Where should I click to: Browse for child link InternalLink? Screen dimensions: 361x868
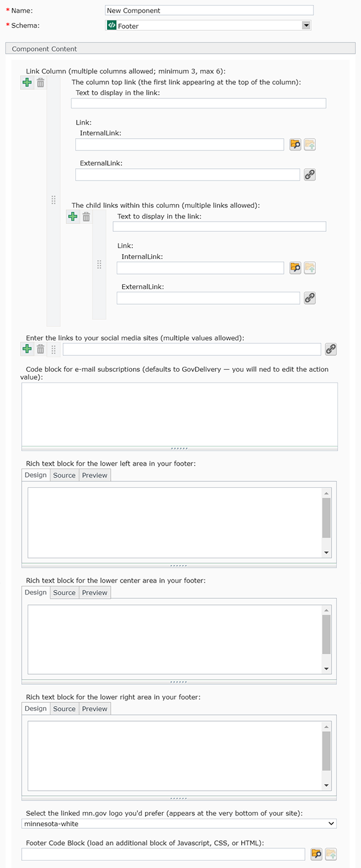tap(295, 268)
